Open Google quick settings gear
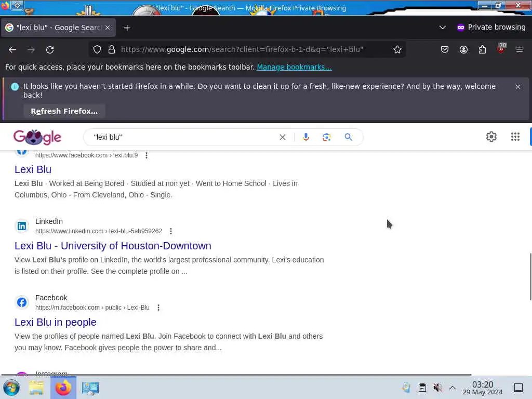 (491, 137)
